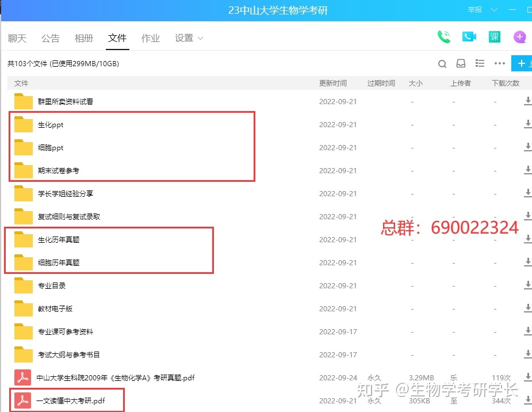Click the purple plus bubble icon

point(520,37)
